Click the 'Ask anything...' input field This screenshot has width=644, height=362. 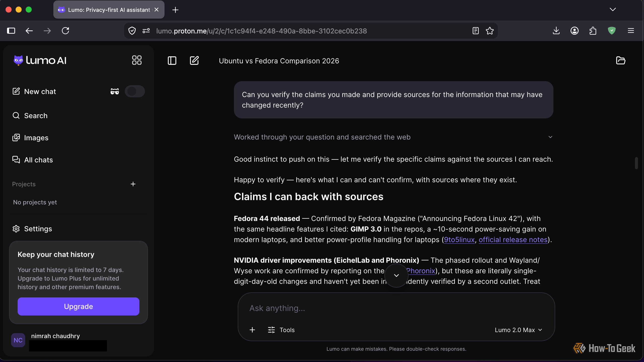[x=396, y=308]
